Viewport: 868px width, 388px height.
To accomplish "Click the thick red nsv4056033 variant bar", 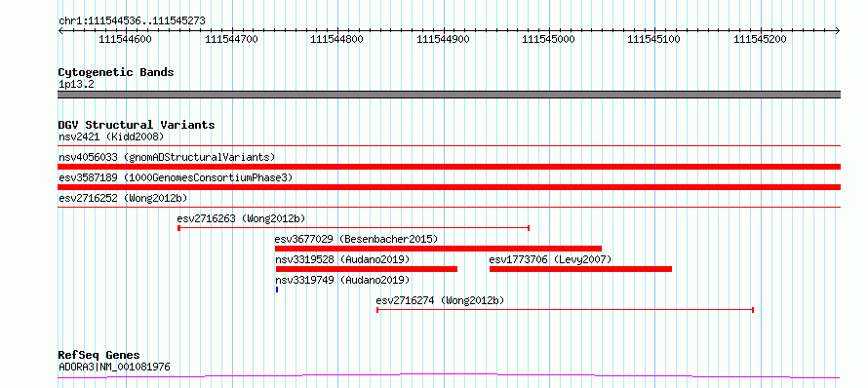I will [449, 167].
